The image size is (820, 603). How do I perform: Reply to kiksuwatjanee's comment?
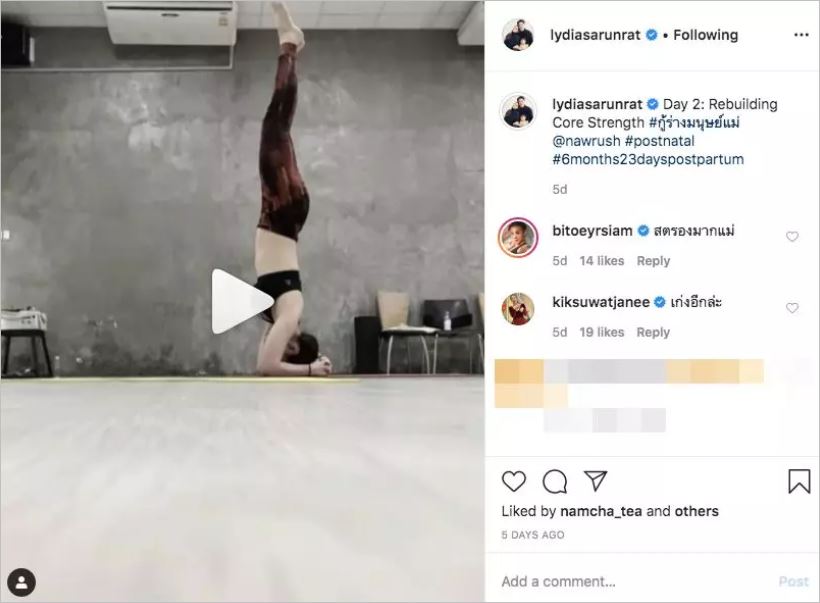tap(653, 333)
